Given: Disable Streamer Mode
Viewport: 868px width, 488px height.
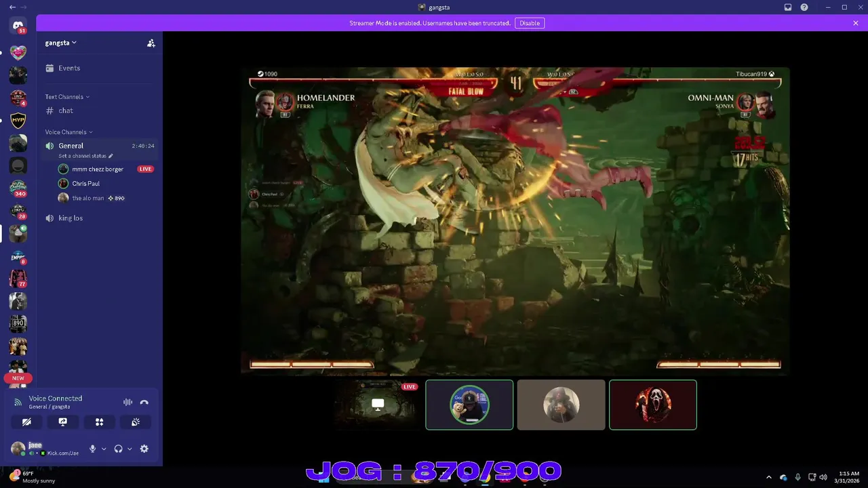Looking at the screenshot, I should (x=530, y=23).
